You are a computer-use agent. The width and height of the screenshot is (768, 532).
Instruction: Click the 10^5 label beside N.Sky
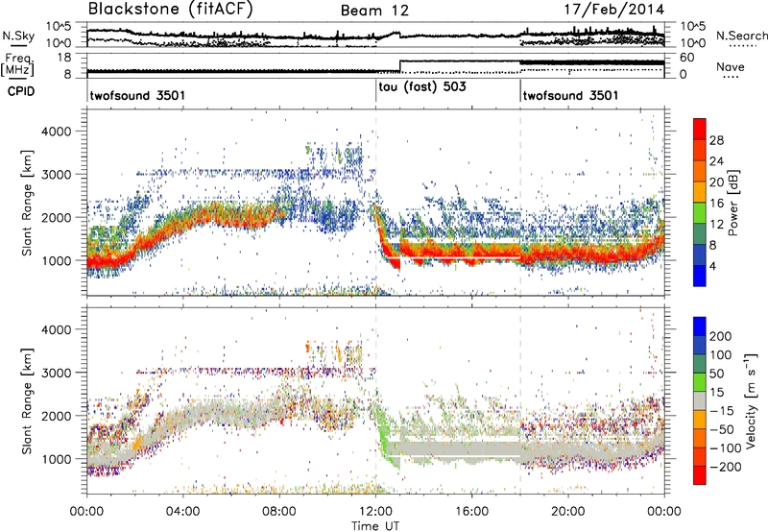(x=59, y=26)
